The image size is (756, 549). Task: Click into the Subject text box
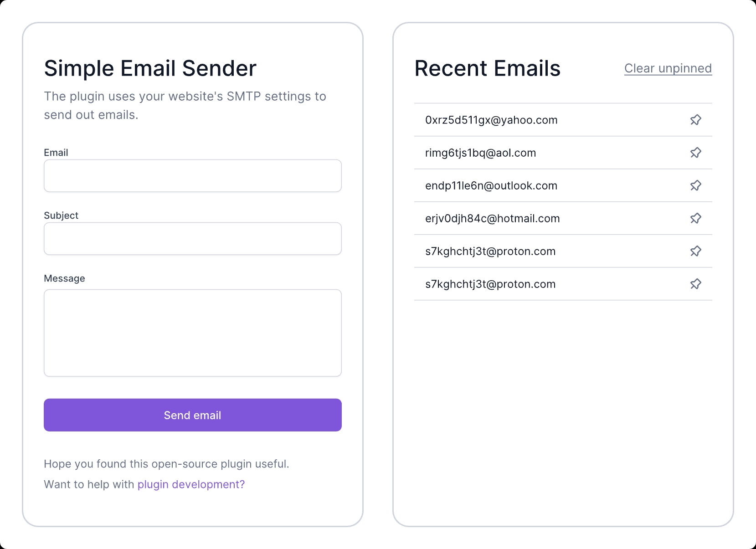(193, 239)
